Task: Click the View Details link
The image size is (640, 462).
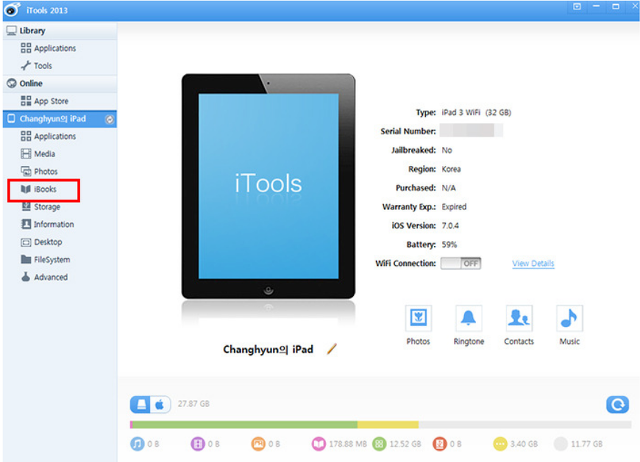Action: point(533,263)
